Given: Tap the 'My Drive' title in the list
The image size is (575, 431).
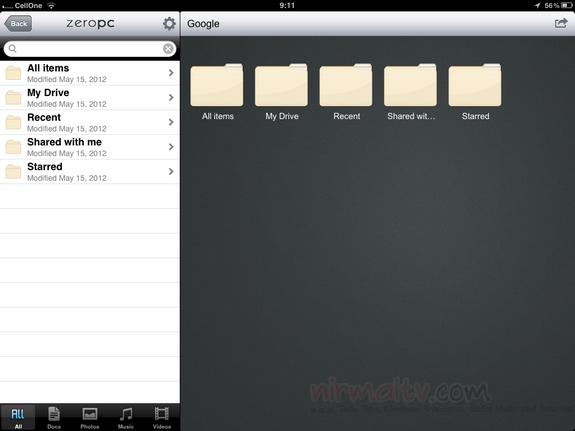Looking at the screenshot, I should click(48, 93).
